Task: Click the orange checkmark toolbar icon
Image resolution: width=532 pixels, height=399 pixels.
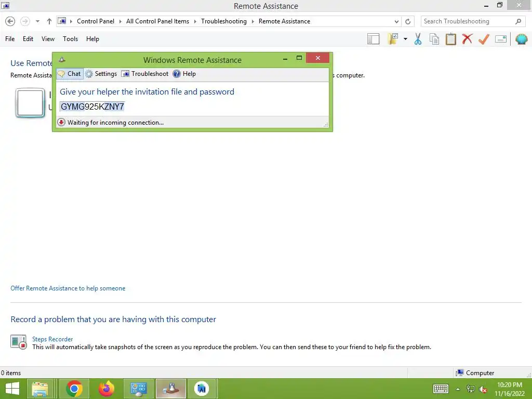Action: (484, 39)
